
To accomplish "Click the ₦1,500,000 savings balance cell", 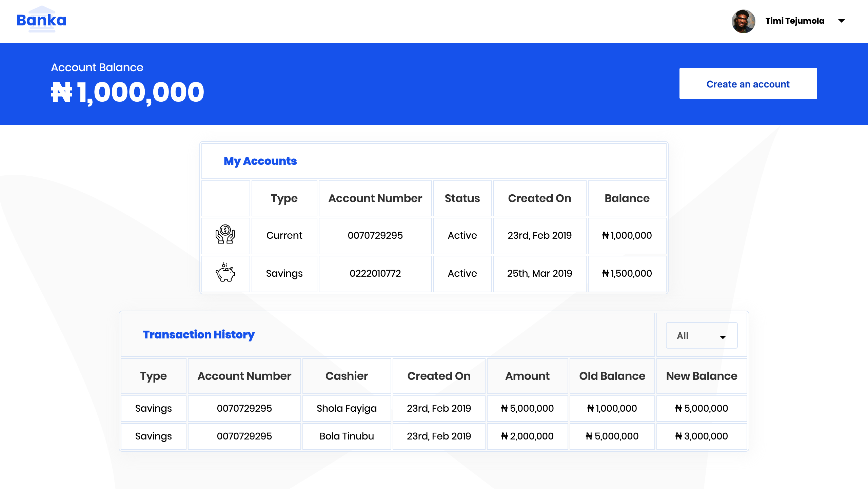I will point(627,273).
